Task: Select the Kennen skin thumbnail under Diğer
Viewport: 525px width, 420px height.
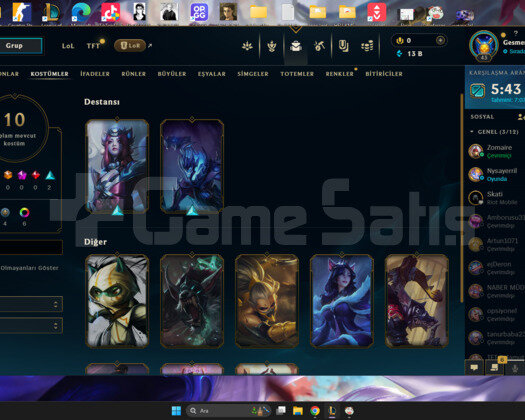Action: coord(117,301)
